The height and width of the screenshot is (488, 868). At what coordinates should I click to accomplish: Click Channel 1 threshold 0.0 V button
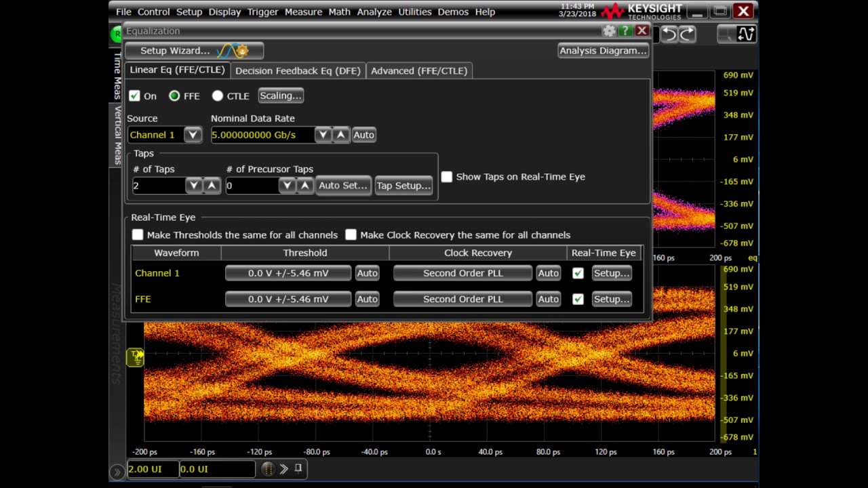pyautogui.click(x=288, y=273)
